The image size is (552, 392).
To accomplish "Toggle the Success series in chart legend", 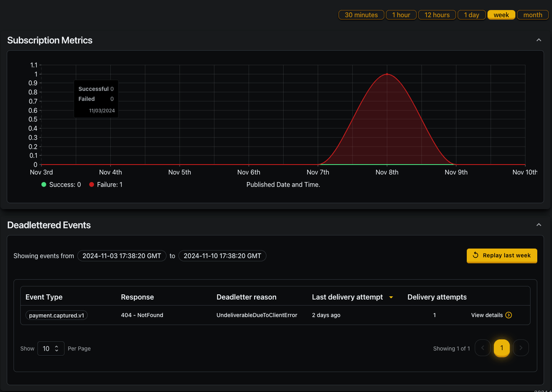I will coord(61,185).
